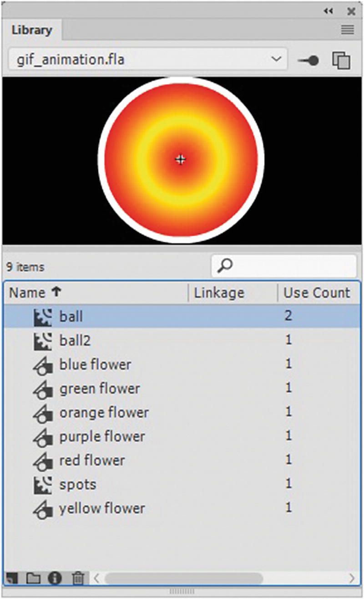Collapse the panel using the double-arrow toggle
Image resolution: width=364 pixels, height=599 pixels.
tap(329, 11)
